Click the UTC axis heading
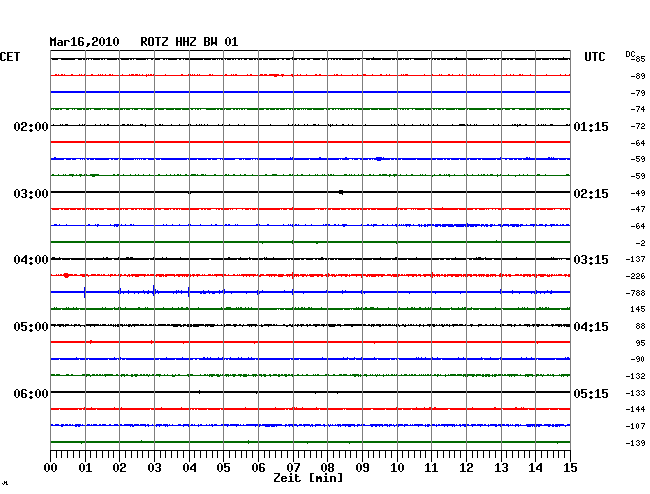Screen dimensions: 650x494 [595, 57]
